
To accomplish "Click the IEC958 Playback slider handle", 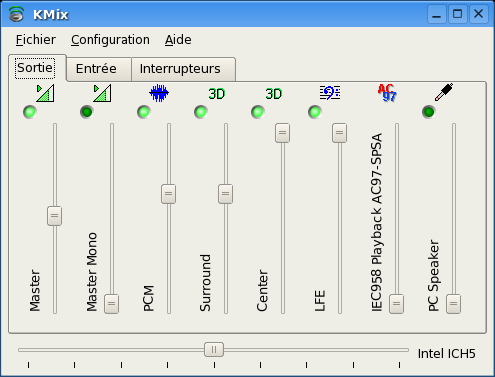I will click(x=396, y=304).
